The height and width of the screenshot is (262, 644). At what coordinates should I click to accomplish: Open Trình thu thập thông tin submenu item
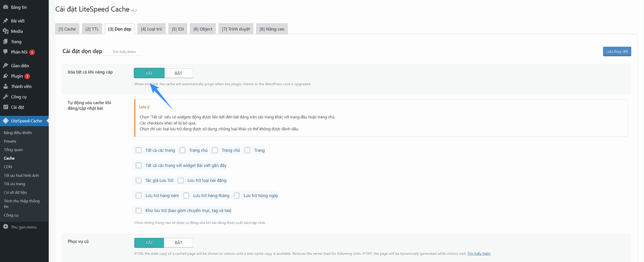tap(22, 203)
